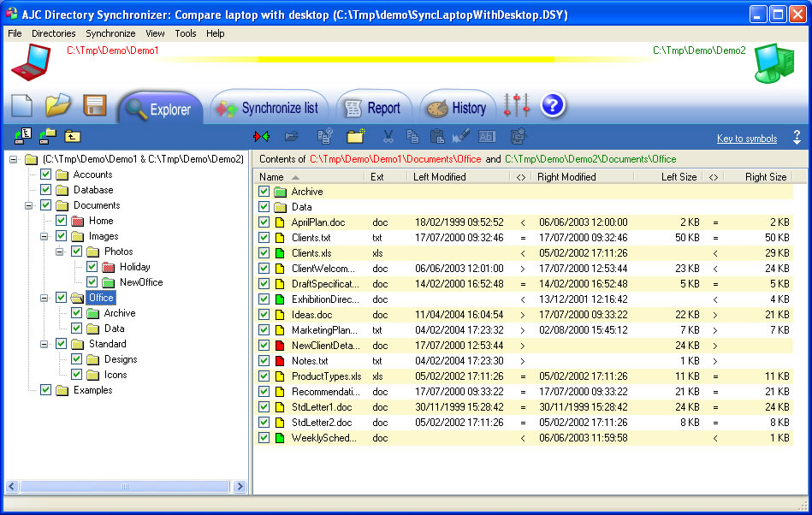This screenshot has height=515, width=812.
Task: Open the History tab
Action: click(458, 107)
